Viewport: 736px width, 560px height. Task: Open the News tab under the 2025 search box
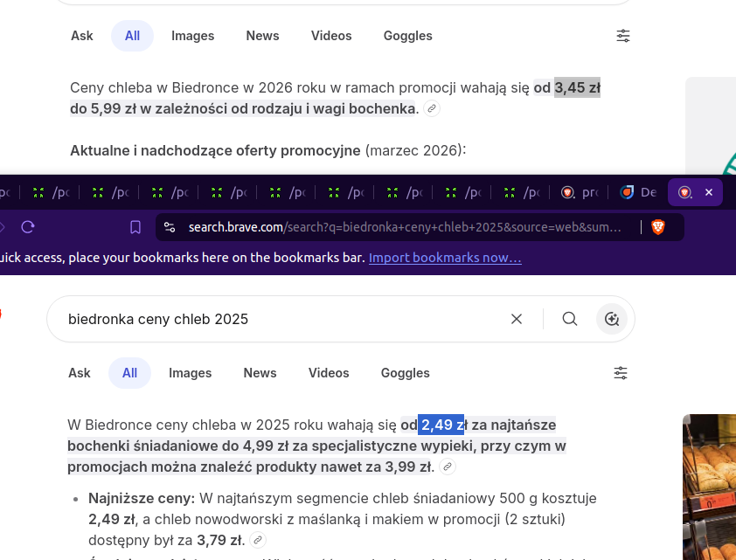260,373
